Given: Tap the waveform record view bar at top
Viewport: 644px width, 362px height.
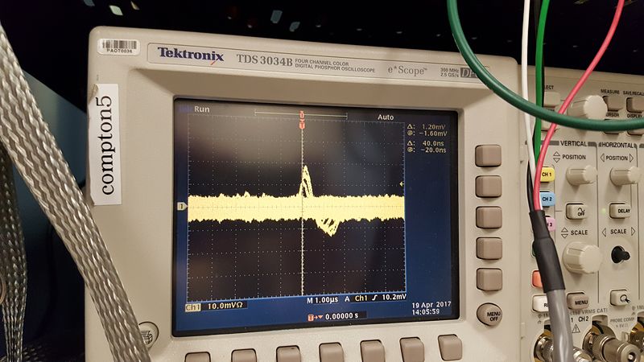Looking at the screenshot, I should (301, 113).
